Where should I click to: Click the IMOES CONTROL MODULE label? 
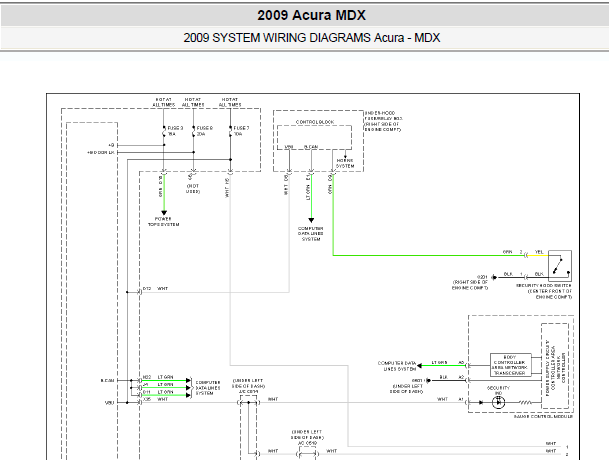tap(543, 416)
